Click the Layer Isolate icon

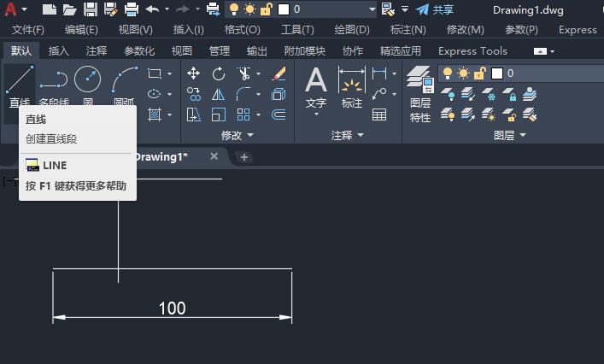[x=468, y=94]
